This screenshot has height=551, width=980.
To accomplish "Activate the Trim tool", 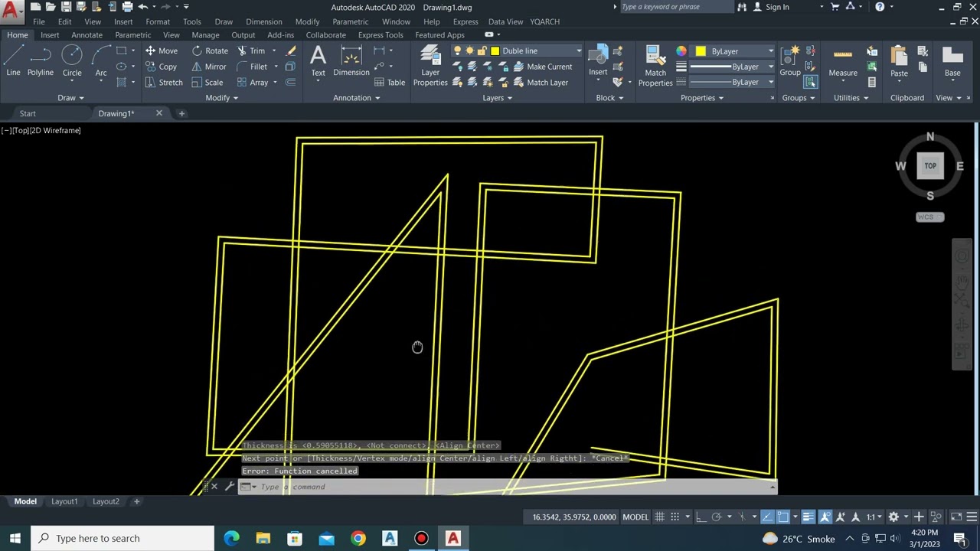I will tap(251, 51).
